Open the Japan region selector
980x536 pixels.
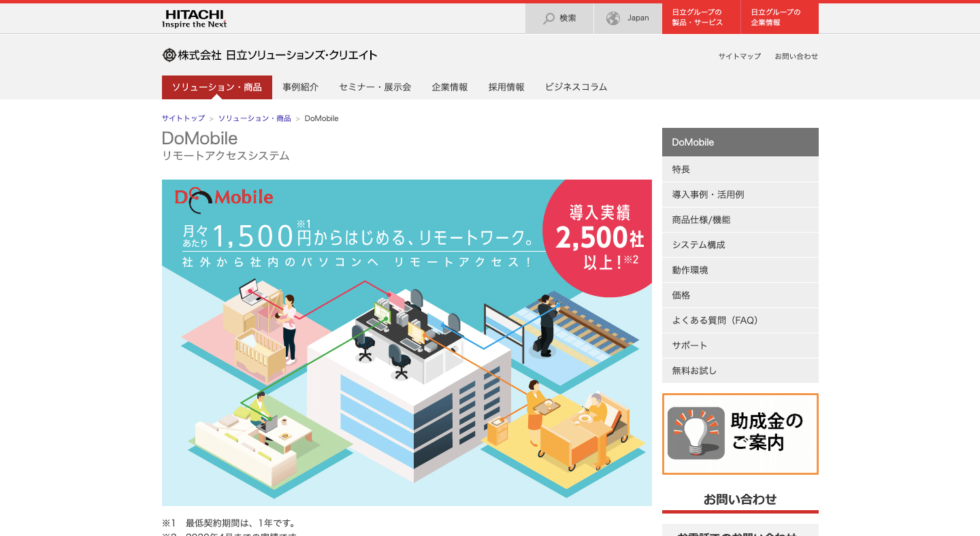tap(628, 18)
